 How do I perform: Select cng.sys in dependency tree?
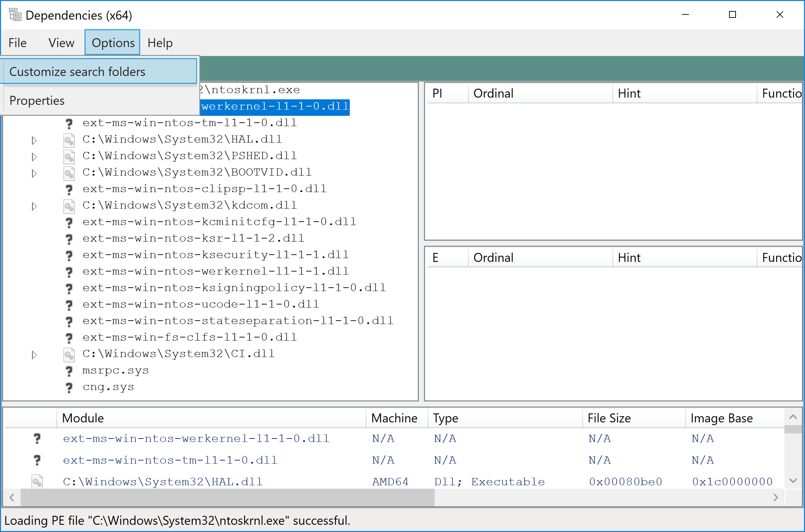108,387
